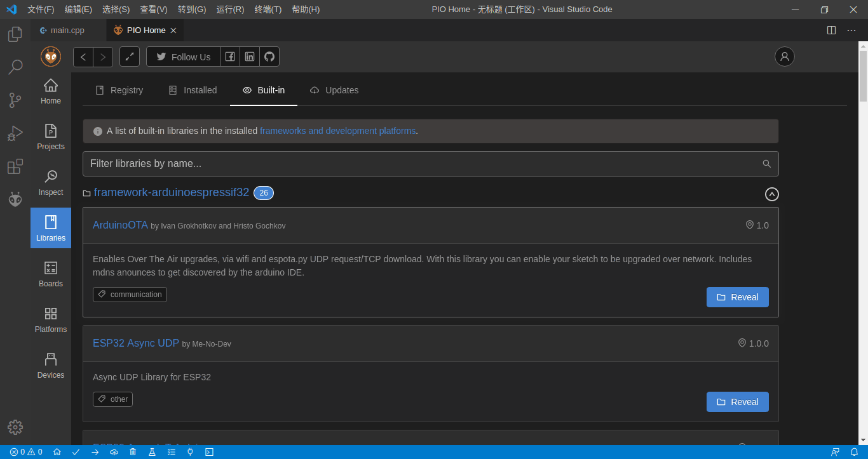The image size is (868, 459).
Task: Reveal the ESP32 Async UDP library
Action: 737,402
